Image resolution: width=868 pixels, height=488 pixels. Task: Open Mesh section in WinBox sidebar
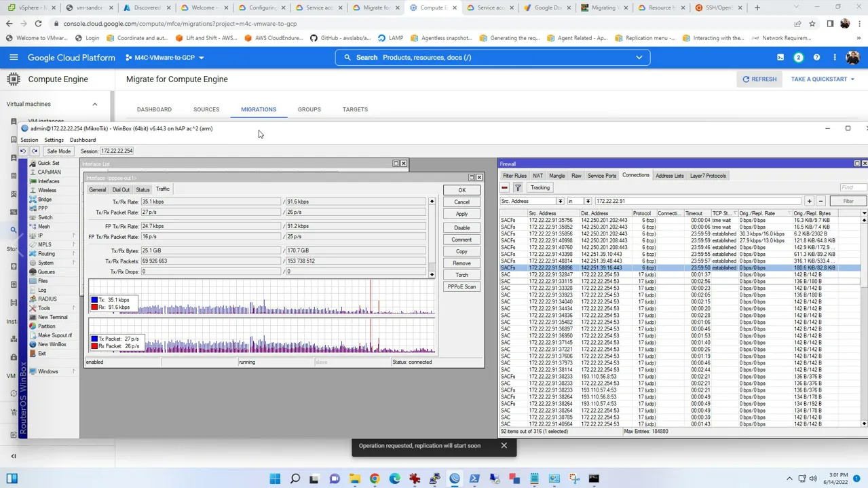pos(43,227)
